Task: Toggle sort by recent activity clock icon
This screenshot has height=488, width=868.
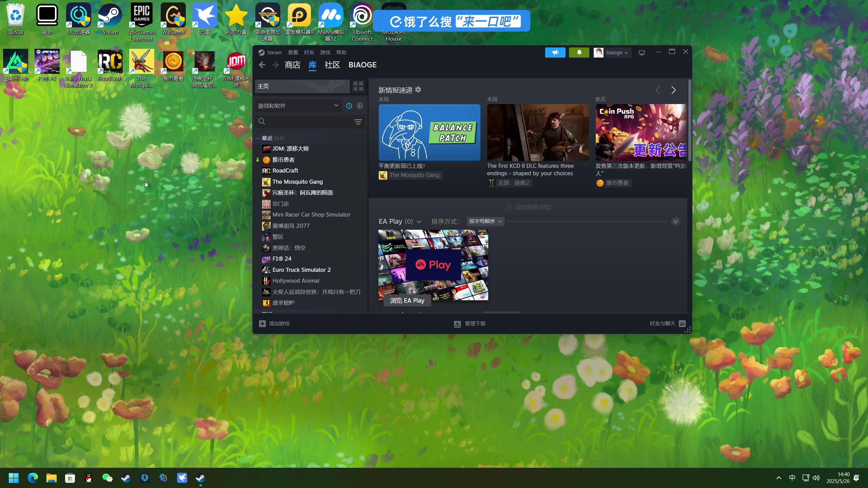Action: (349, 106)
